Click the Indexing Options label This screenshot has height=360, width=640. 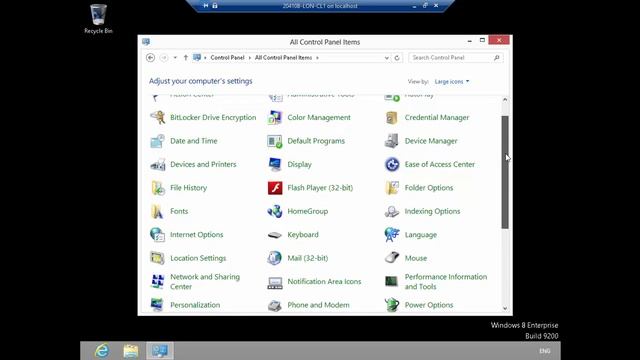pyautogui.click(x=432, y=211)
